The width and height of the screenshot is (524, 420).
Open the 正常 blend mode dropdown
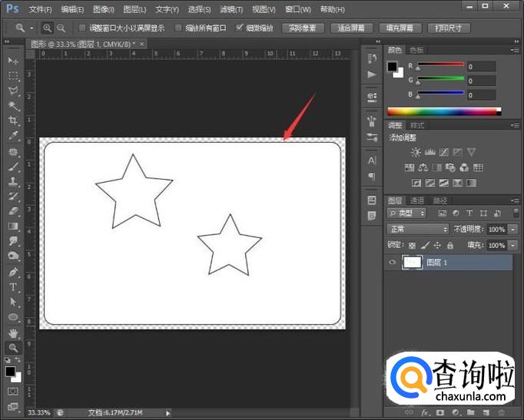[418, 229]
